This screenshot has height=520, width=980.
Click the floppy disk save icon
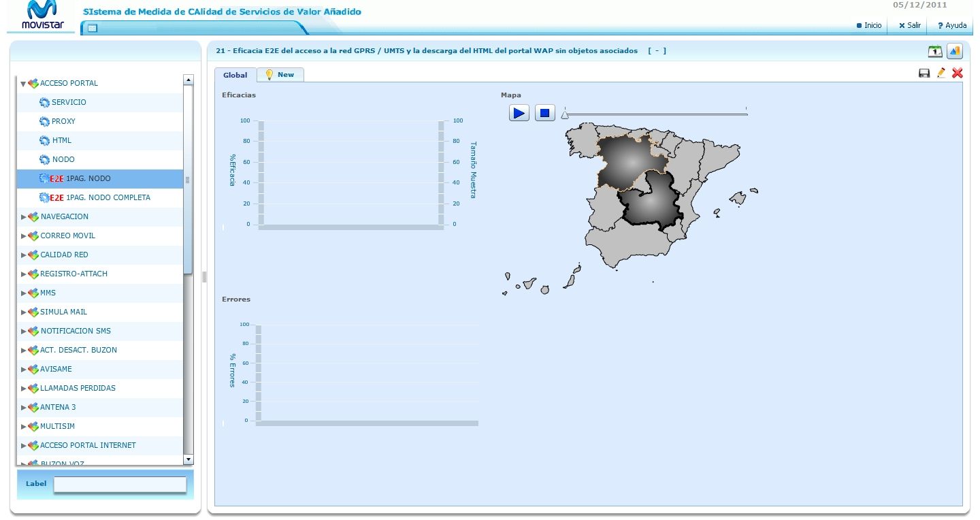coord(924,73)
